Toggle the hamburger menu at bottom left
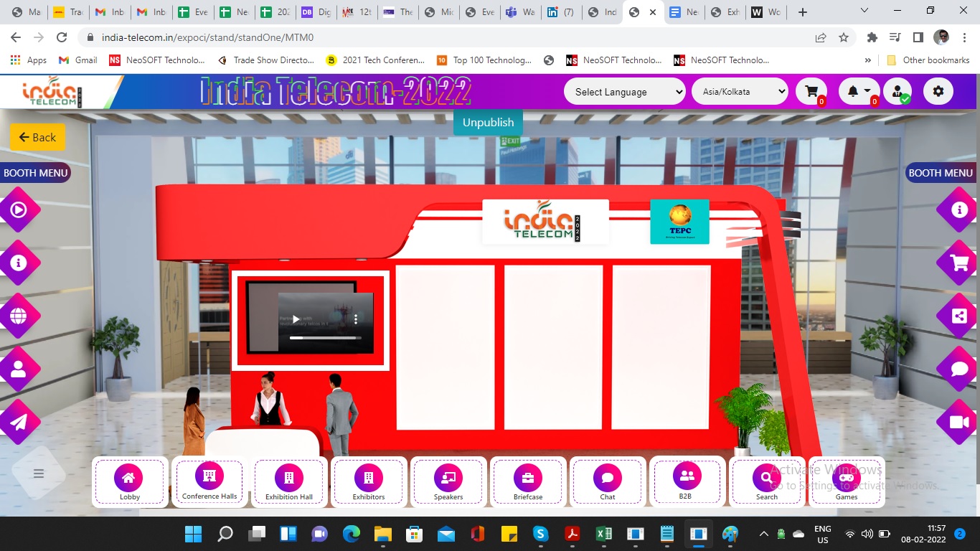The image size is (980, 551). (x=39, y=474)
